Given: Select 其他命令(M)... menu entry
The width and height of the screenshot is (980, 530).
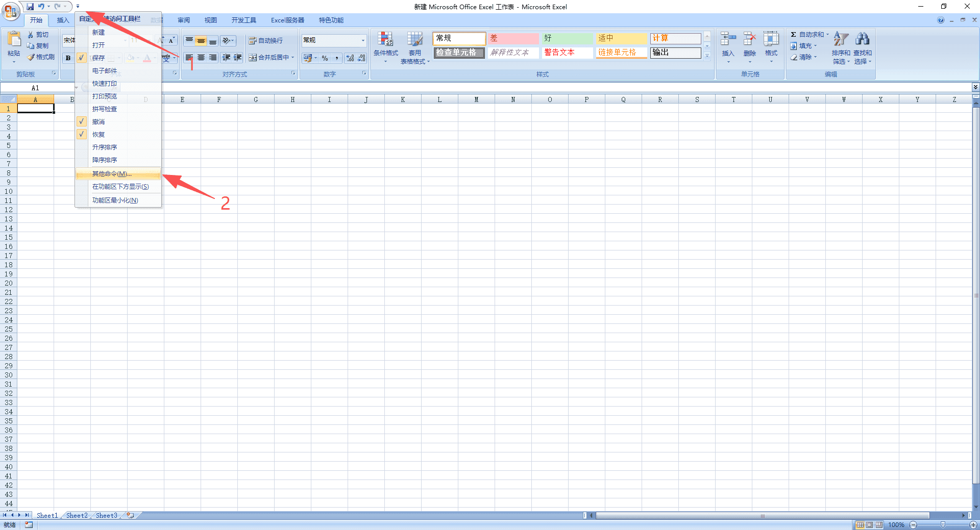Looking at the screenshot, I should 118,174.
